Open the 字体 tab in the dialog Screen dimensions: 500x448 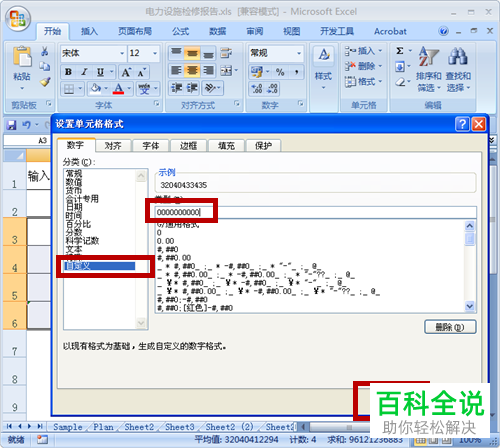151,146
